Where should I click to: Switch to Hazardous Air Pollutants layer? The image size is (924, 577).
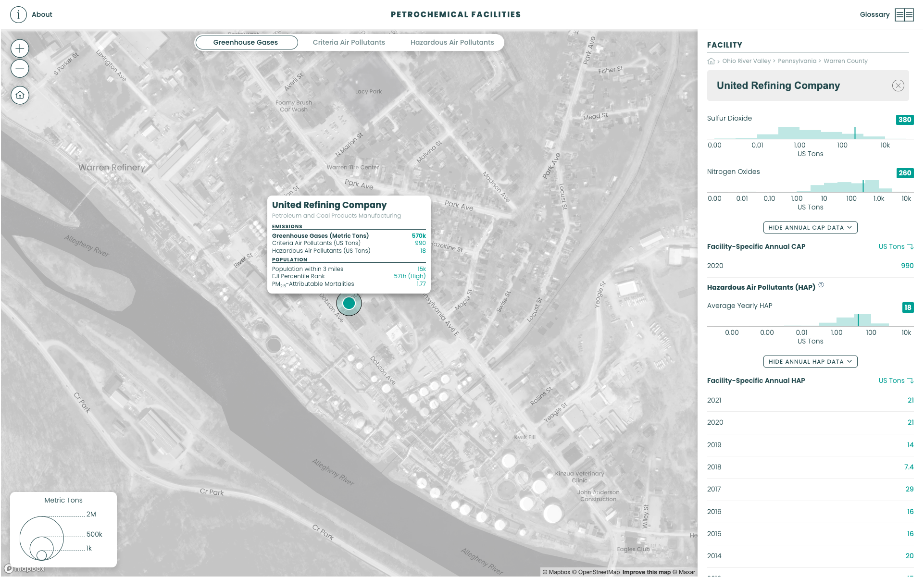(x=452, y=42)
